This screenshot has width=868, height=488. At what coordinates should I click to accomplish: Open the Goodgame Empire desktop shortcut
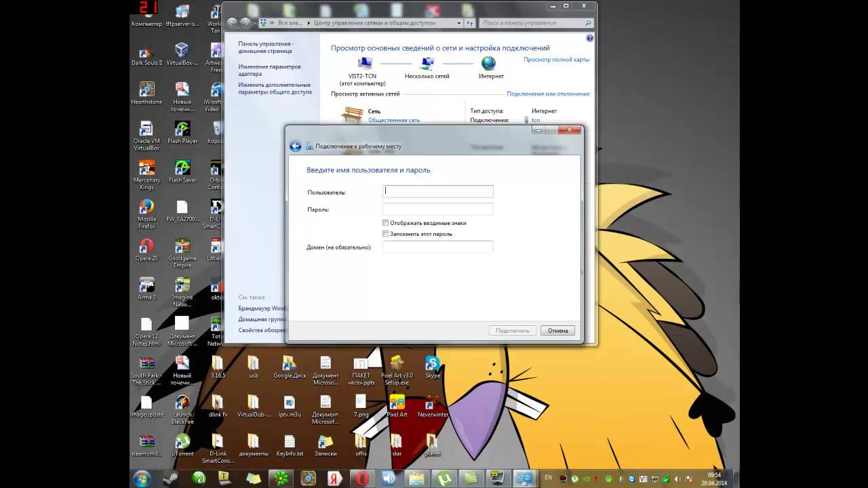pyautogui.click(x=182, y=253)
